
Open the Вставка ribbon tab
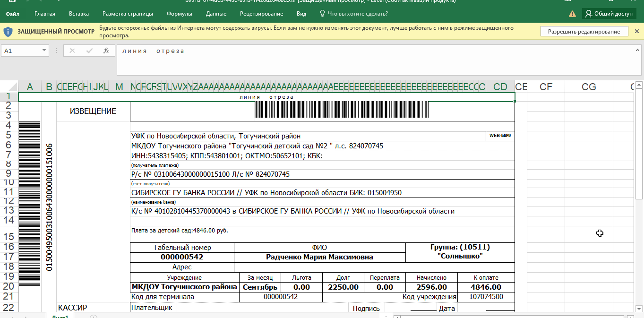click(78, 14)
